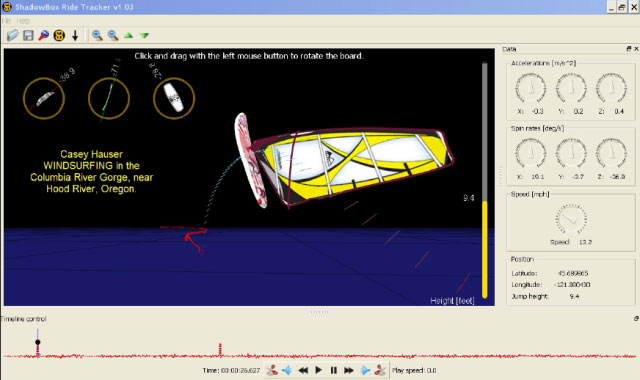This screenshot has height=380, width=640.
Task: Click the Speed dial gauge
Action: (571, 219)
